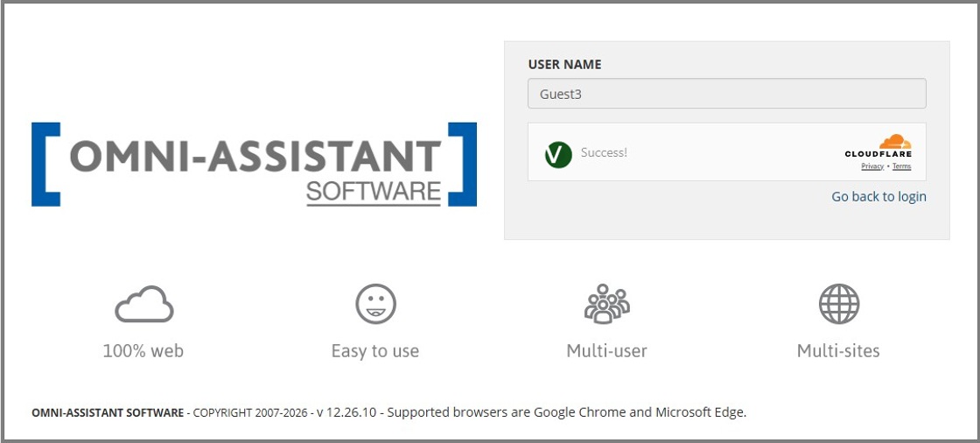980x443 pixels.
Task: Click the OMNI-ASSISTANT SOFTWARE footer text
Action: pyautogui.click(x=108, y=413)
